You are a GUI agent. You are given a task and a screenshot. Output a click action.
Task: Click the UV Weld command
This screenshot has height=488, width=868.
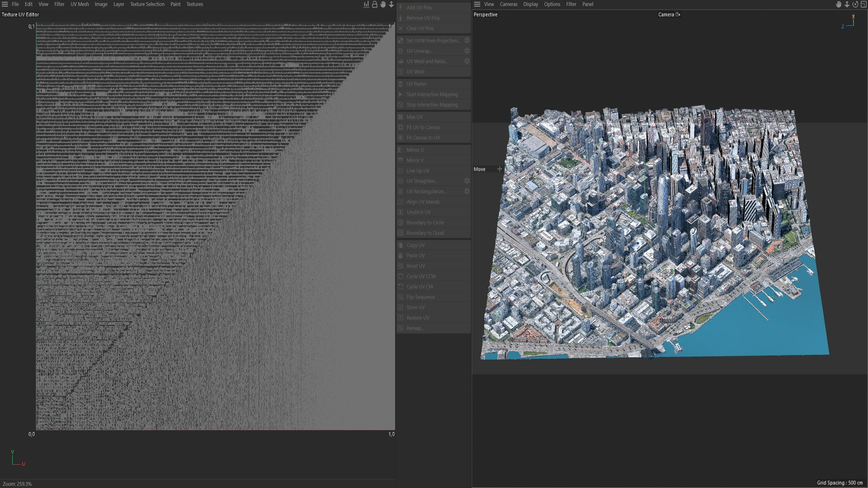(433, 72)
